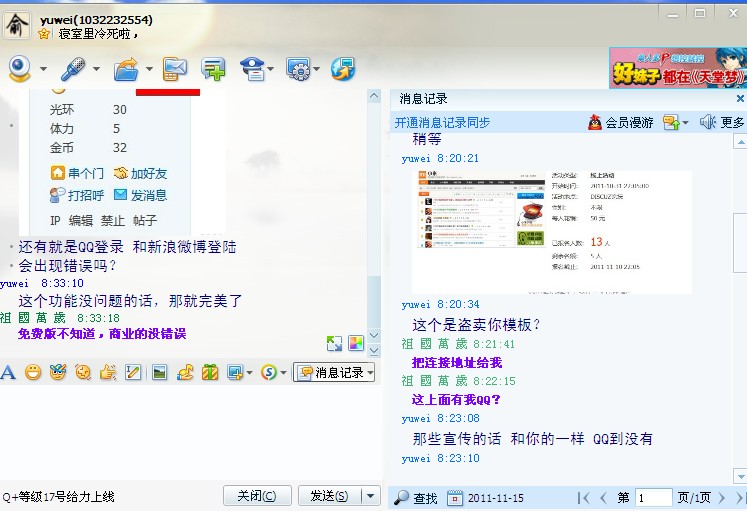The width and height of the screenshot is (747, 511).
Task: Open the emoticon smiley picker
Action: click(x=33, y=372)
